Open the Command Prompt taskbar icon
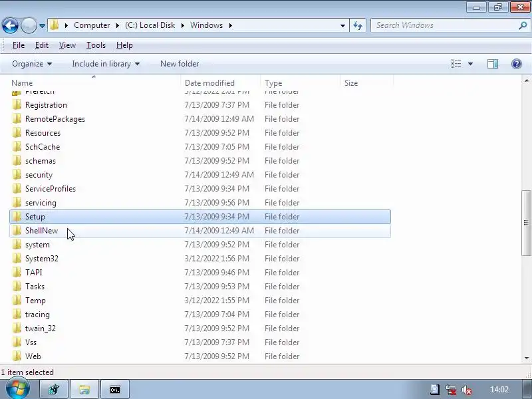The image size is (532, 399). (115, 390)
